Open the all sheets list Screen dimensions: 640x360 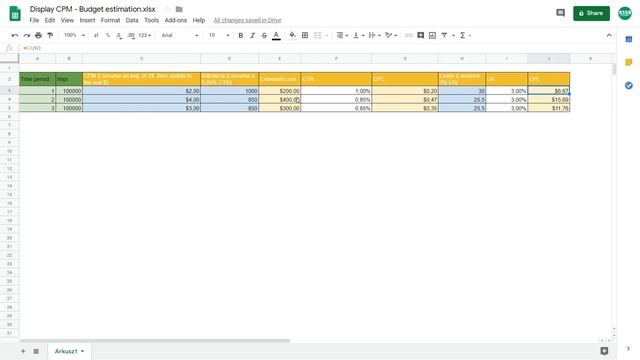(x=36, y=351)
